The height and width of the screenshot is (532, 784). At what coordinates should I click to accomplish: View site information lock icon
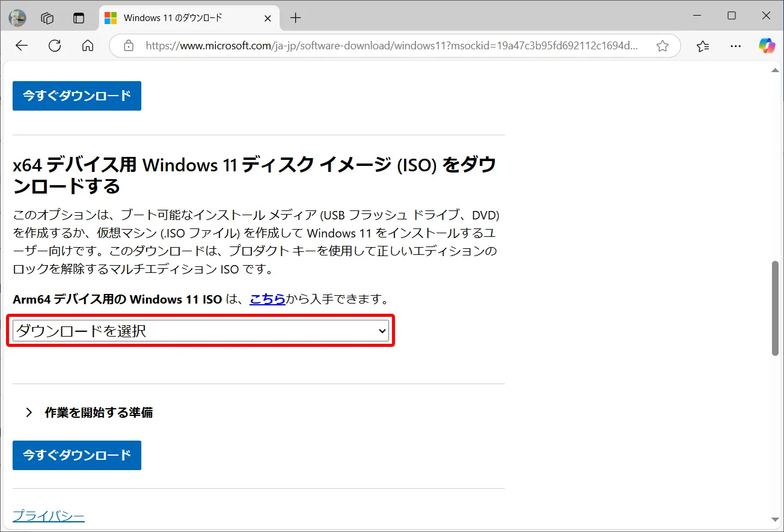point(127,46)
